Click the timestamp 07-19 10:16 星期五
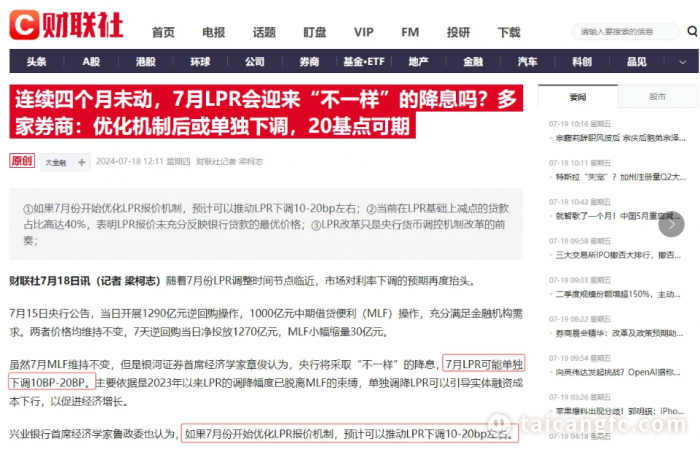 [x=580, y=124]
